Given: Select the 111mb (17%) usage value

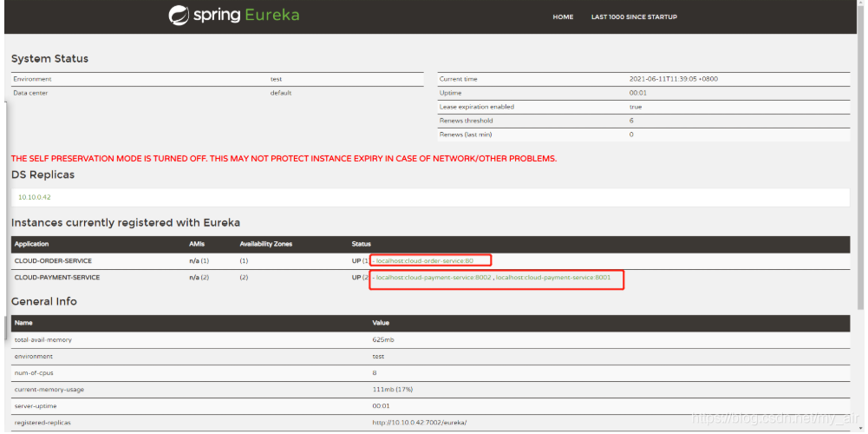Looking at the screenshot, I should tap(393, 390).
